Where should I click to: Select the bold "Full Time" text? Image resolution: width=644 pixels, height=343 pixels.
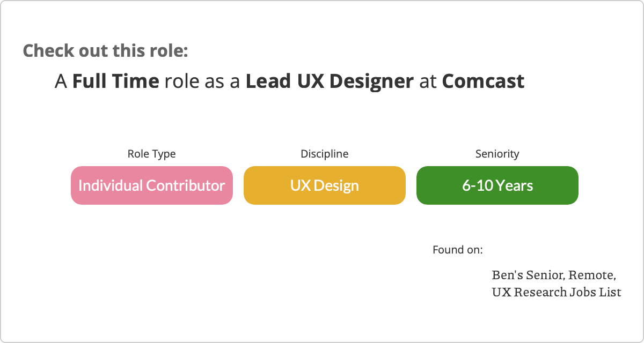(116, 81)
